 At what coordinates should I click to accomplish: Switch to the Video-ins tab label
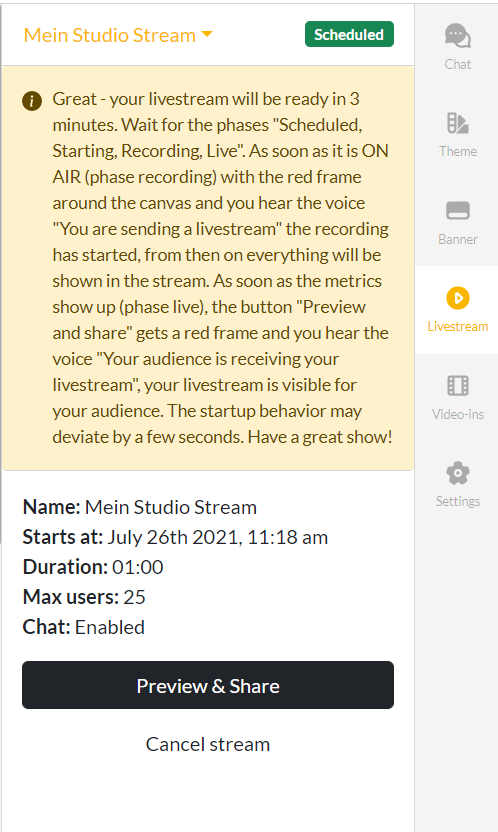coord(458,414)
